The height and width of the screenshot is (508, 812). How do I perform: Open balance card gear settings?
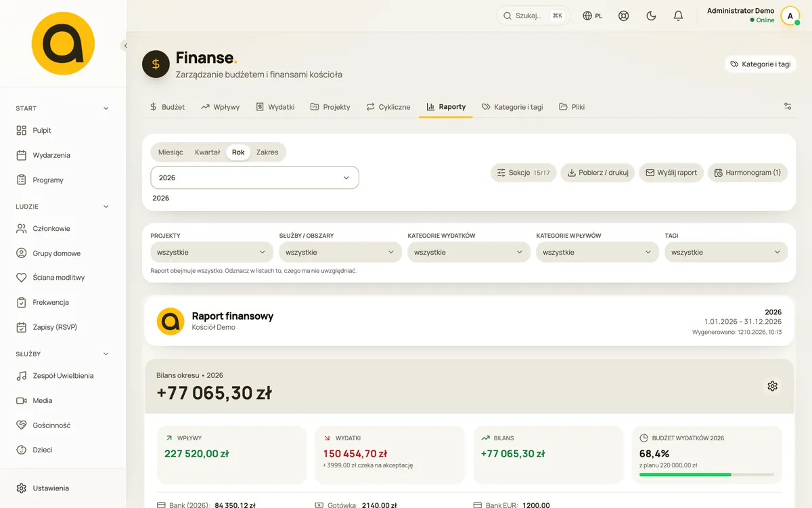772,386
